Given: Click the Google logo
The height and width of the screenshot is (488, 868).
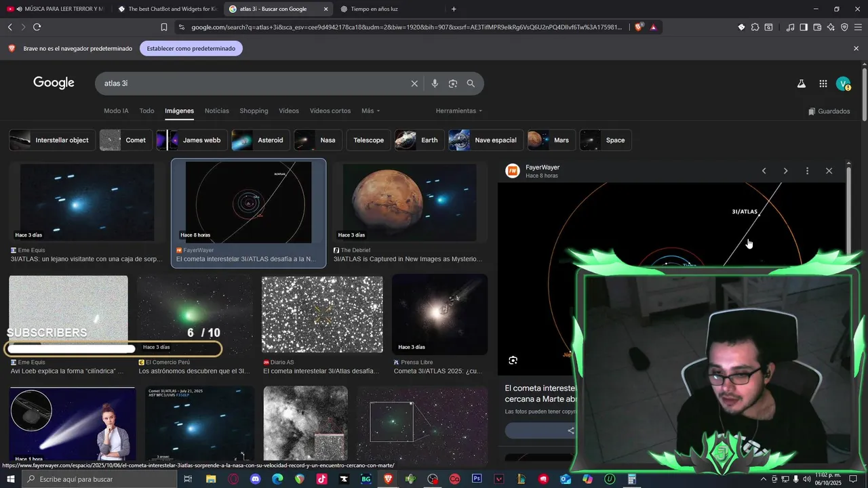Looking at the screenshot, I should 54,83.
